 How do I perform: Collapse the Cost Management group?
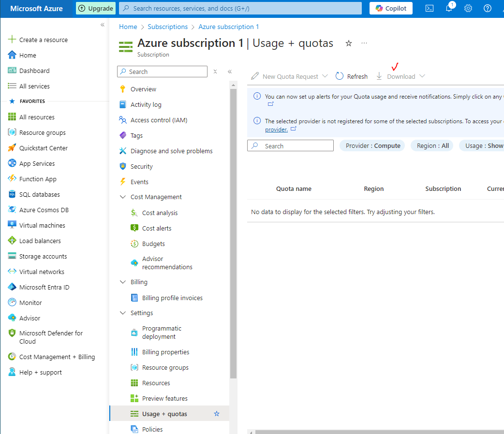coord(122,197)
